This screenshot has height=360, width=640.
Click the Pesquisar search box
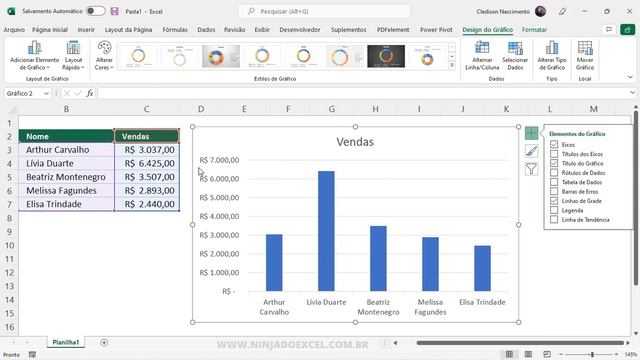pos(324,11)
